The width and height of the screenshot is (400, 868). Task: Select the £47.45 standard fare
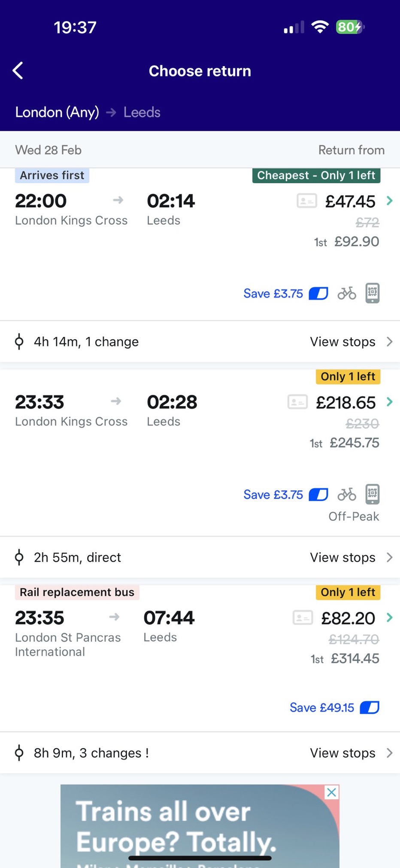click(350, 201)
